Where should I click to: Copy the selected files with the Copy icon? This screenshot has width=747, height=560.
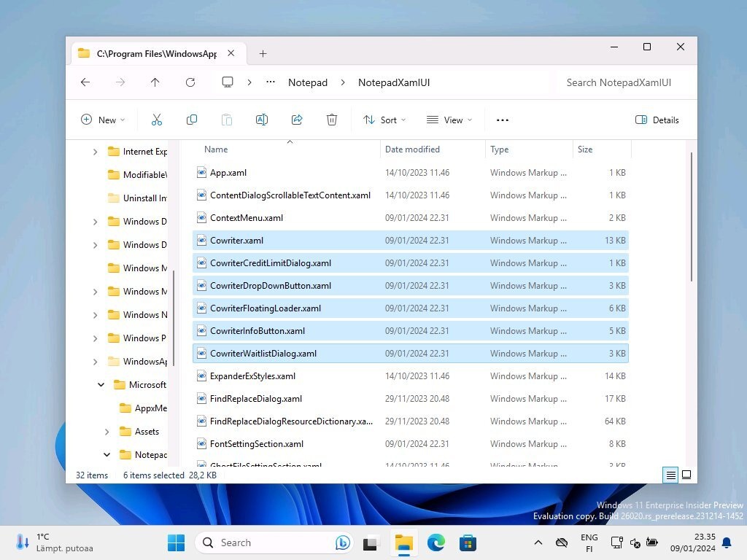(x=191, y=120)
